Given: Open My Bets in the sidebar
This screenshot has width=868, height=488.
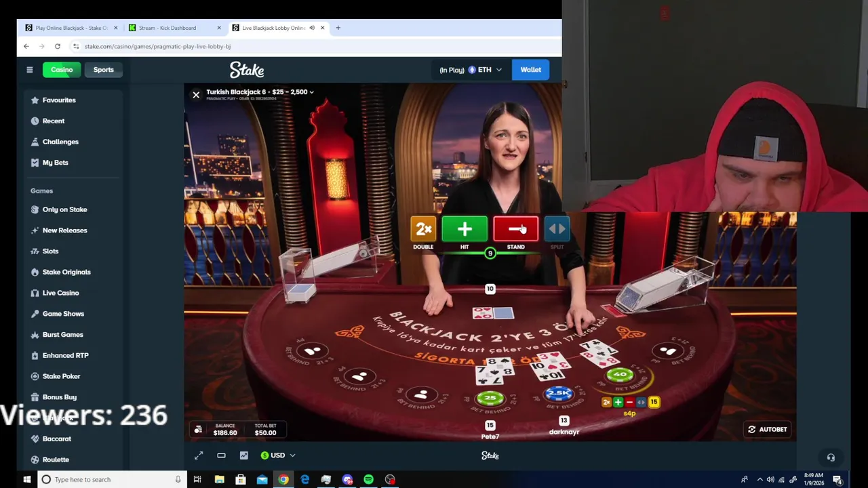Looking at the screenshot, I should click(56, 163).
